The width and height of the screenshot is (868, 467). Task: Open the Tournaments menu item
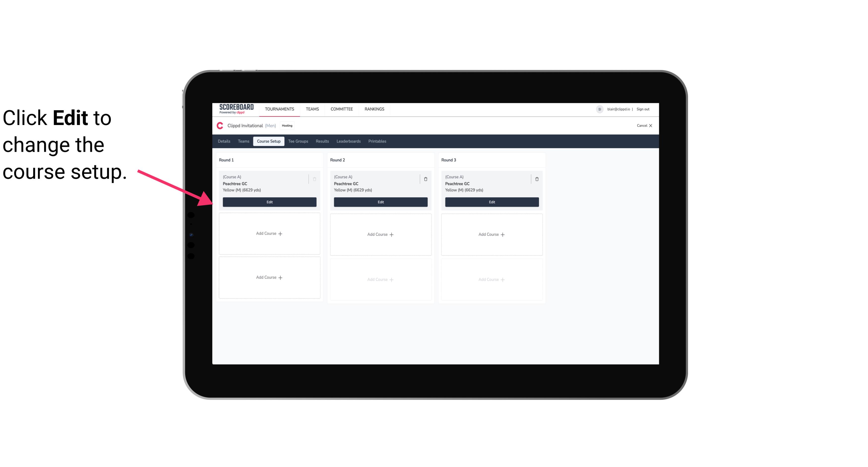(x=280, y=109)
